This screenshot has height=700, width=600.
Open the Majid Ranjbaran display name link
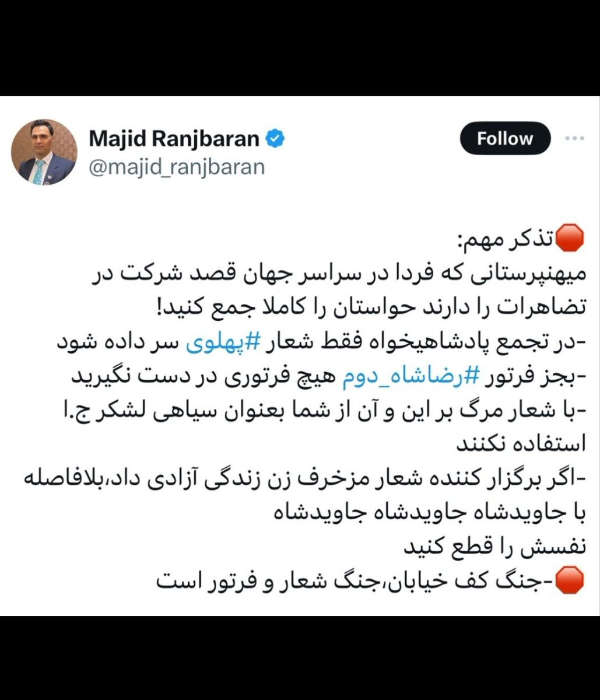coord(174,139)
